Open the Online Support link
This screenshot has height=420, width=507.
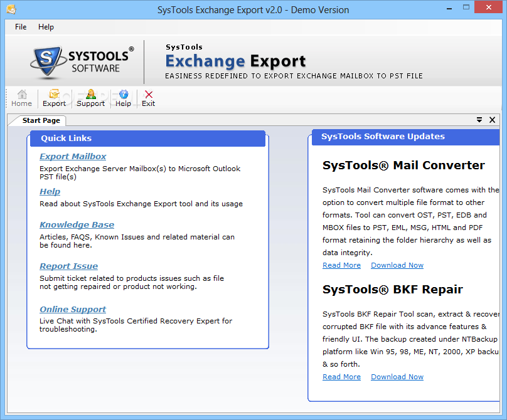pos(73,309)
